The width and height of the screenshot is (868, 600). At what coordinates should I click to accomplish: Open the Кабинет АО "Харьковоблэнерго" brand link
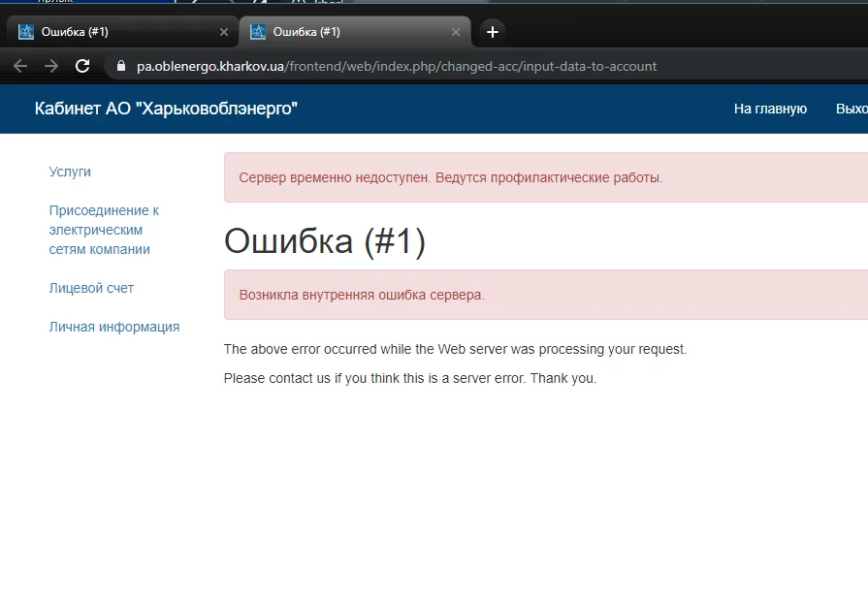(166, 109)
